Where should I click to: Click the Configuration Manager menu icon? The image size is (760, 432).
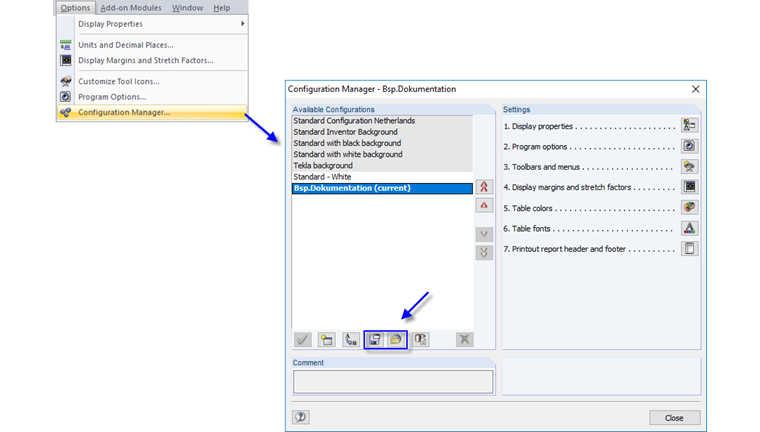click(x=65, y=112)
